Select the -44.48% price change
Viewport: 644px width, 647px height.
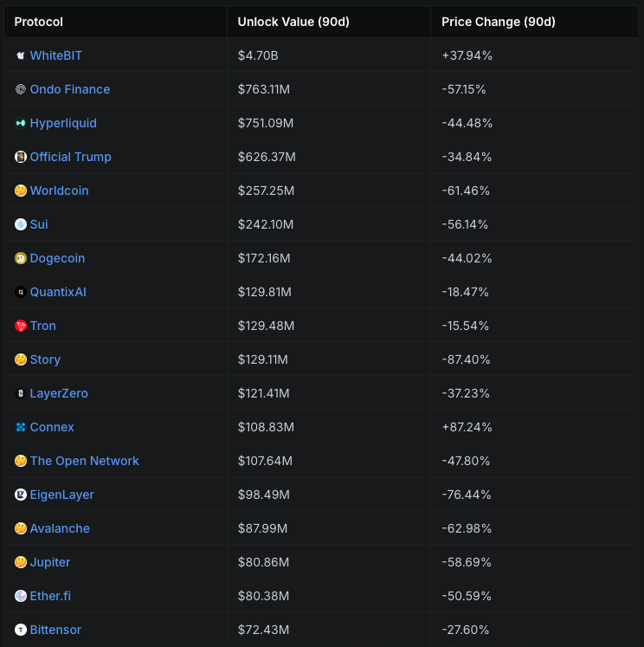[467, 123]
